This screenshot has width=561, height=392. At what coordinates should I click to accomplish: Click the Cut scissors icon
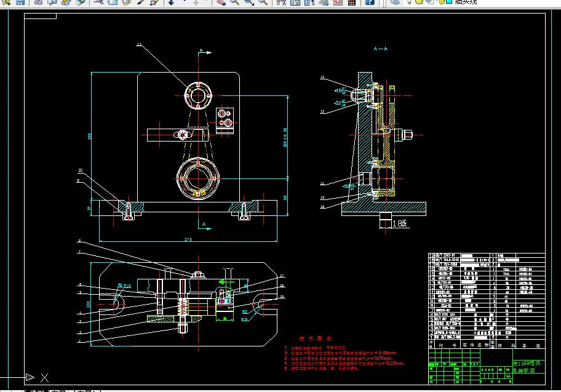[x=98, y=2]
